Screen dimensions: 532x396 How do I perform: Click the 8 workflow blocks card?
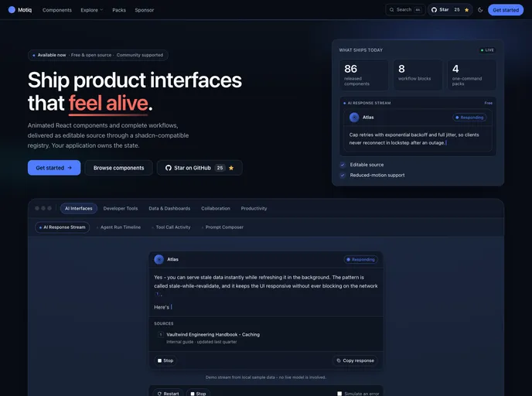tap(418, 75)
